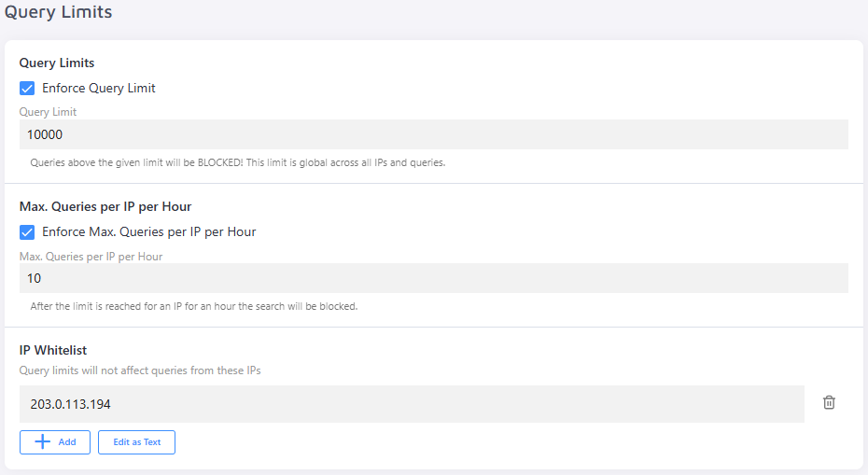Click the "After the limit is reached" hint text

194,306
